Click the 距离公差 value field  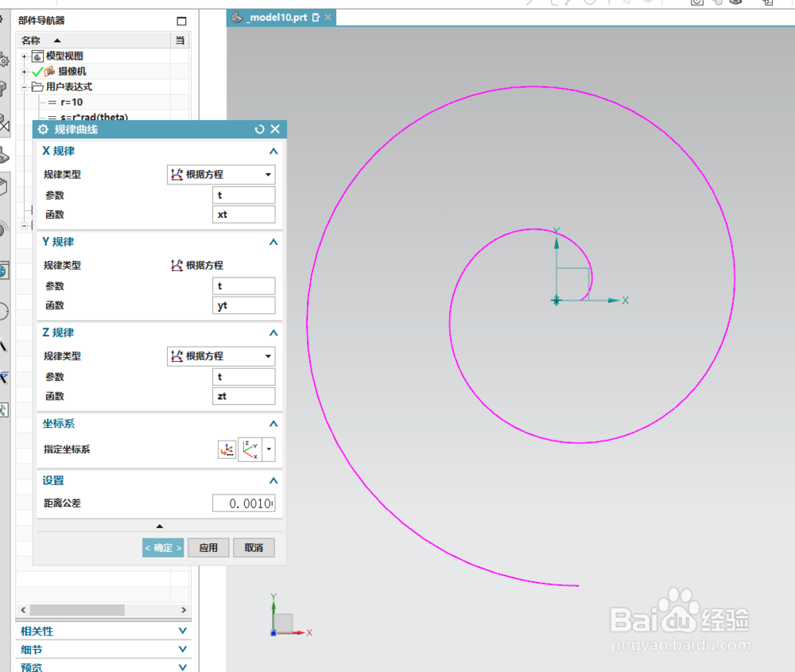click(x=243, y=503)
